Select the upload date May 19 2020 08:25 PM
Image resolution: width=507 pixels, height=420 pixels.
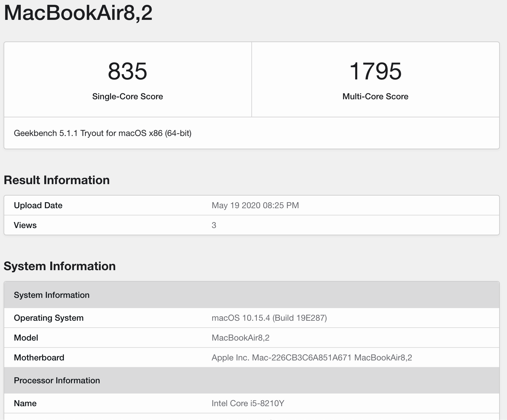point(255,205)
